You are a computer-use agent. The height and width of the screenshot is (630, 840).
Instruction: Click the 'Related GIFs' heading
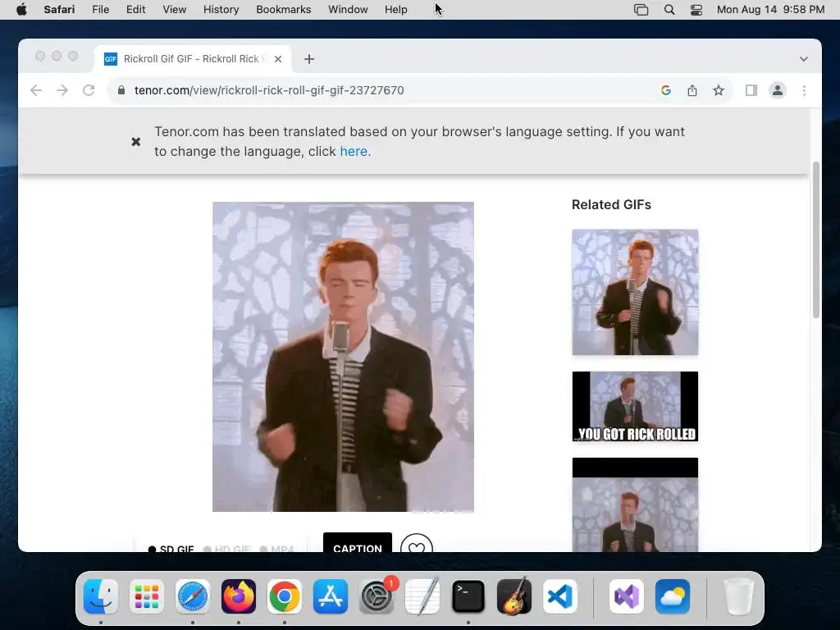pos(611,204)
